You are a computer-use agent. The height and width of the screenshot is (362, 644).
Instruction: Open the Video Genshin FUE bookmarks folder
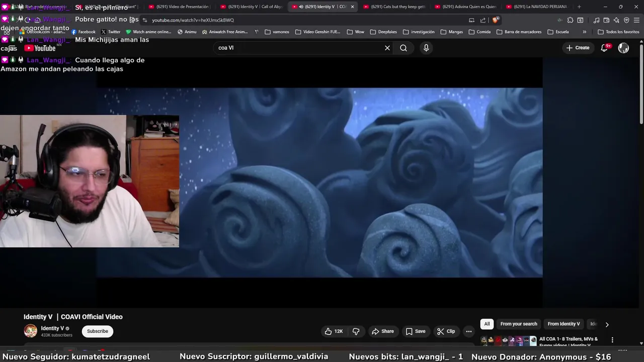click(318, 32)
